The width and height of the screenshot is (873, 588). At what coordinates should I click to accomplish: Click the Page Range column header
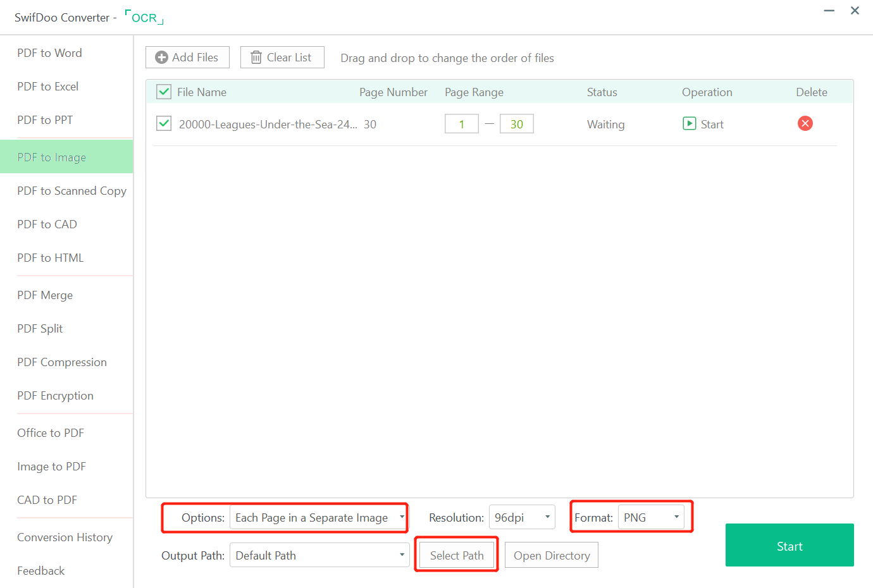(x=474, y=92)
